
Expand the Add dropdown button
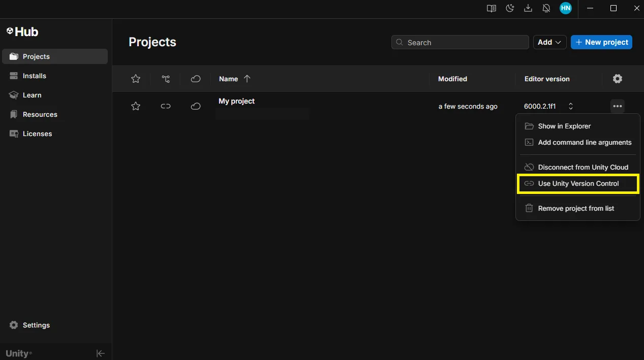click(x=549, y=42)
